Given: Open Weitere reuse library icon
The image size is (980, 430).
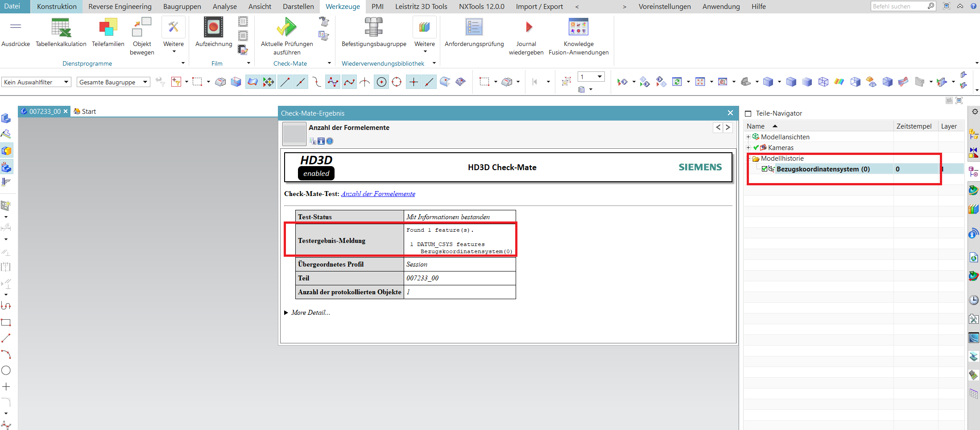Looking at the screenshot, I should click(x=424, y=27).
